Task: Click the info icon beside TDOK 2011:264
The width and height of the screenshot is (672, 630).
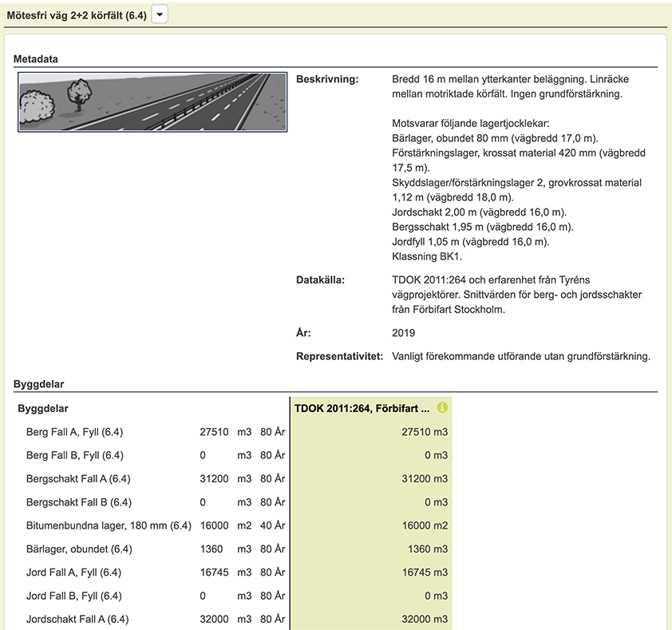Action: point(442,407)
